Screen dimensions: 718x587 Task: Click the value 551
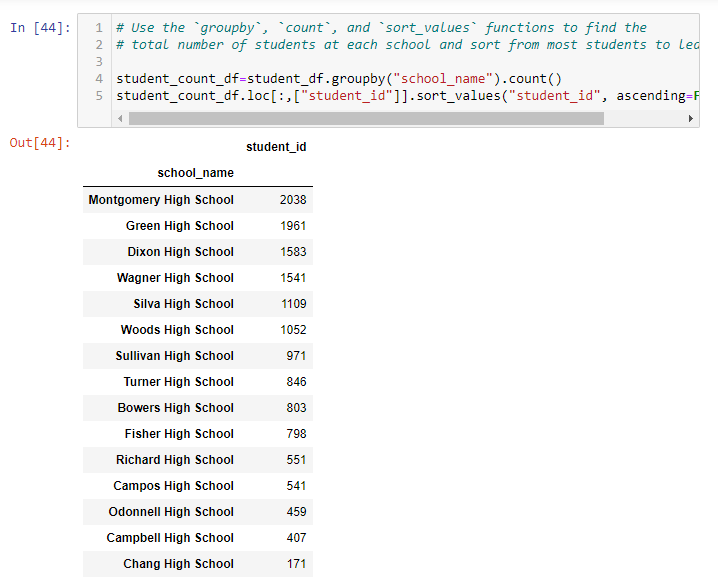pyautogui.click(x=296, y=460)
